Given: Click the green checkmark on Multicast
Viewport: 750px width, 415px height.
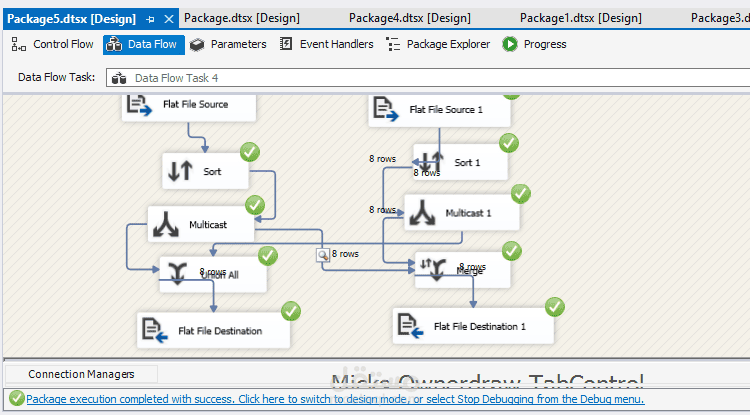Looking at the screenshot, I should pyautogui.click(x=255, y=205).
